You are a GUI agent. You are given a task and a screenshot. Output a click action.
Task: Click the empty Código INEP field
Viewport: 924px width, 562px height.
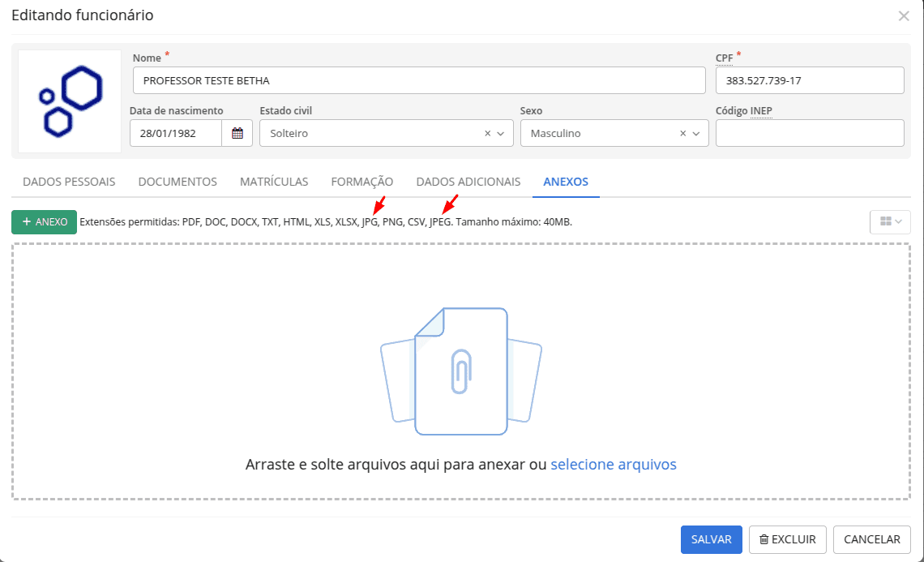[810, 133]
